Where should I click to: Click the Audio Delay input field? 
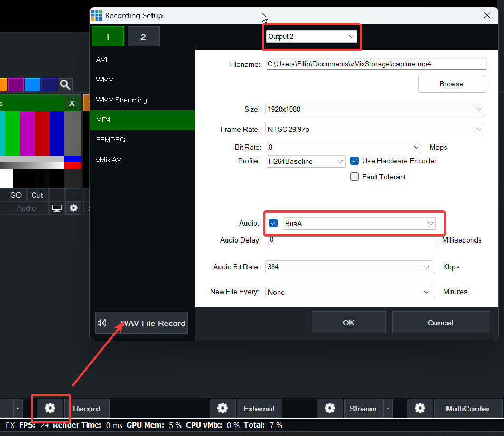click(352, 240)
